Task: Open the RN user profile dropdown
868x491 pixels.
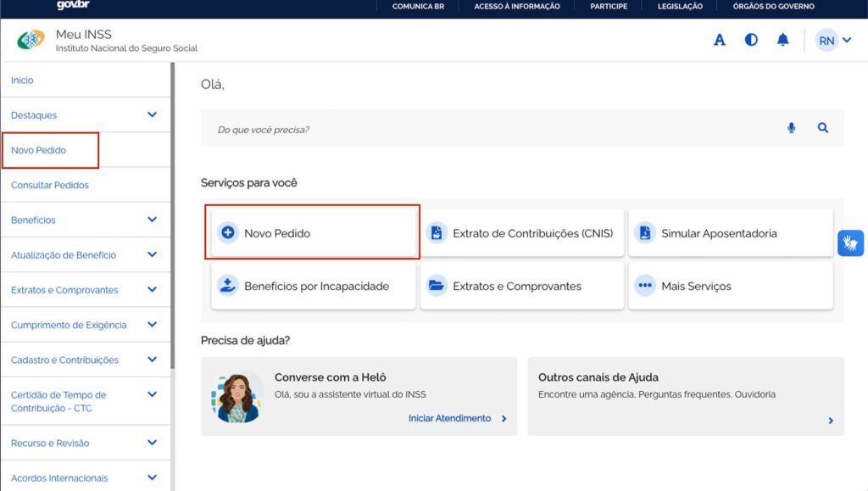Action: [833, 41]
